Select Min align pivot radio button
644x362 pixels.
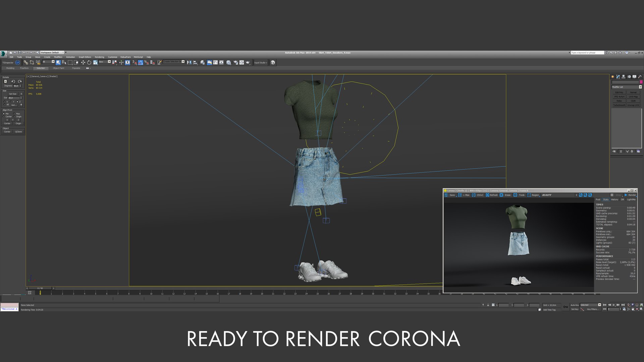(3, 114)
